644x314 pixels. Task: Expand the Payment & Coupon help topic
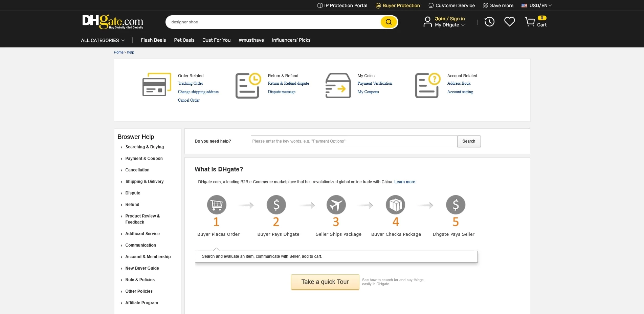pyautogui.click(x=144, y=159)
